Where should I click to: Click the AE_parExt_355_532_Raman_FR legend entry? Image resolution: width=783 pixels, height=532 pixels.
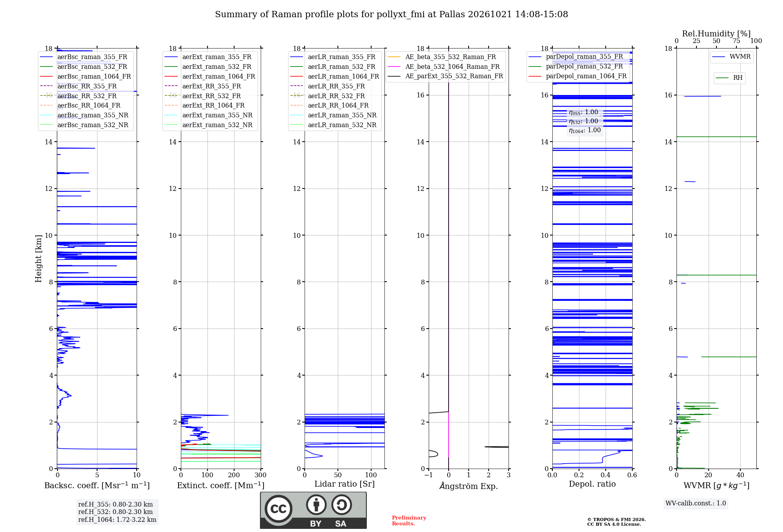tap(445, 76)
